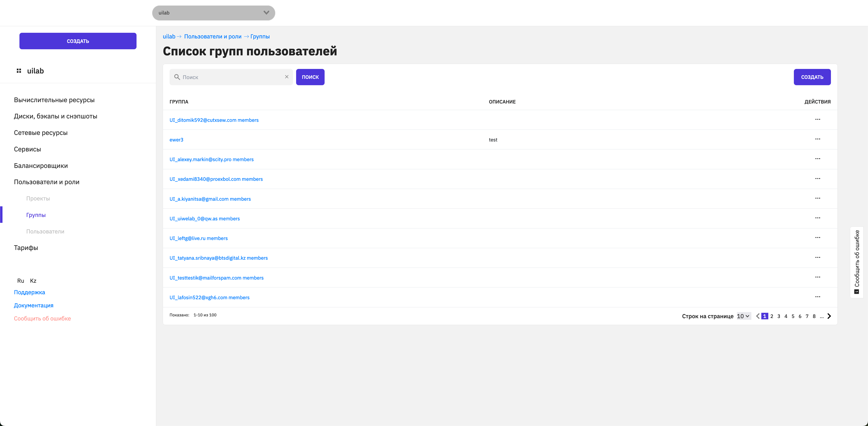Click the Поиск search input field

pyautogui.click(x=231, y=77)
